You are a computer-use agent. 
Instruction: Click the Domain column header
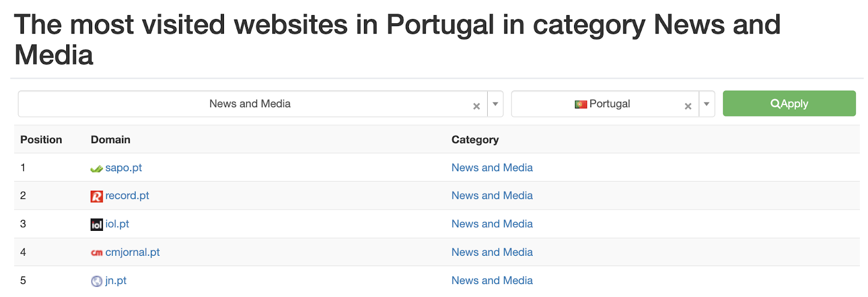click(111, 139)
